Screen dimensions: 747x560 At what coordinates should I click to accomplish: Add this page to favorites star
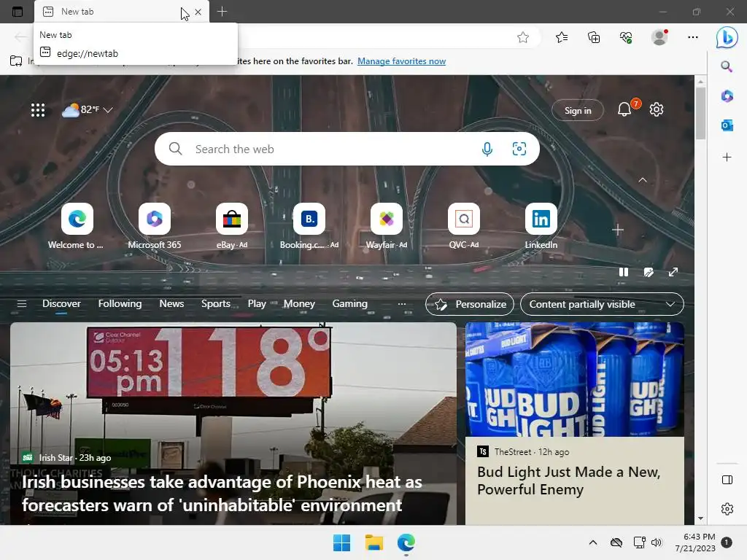522,37
